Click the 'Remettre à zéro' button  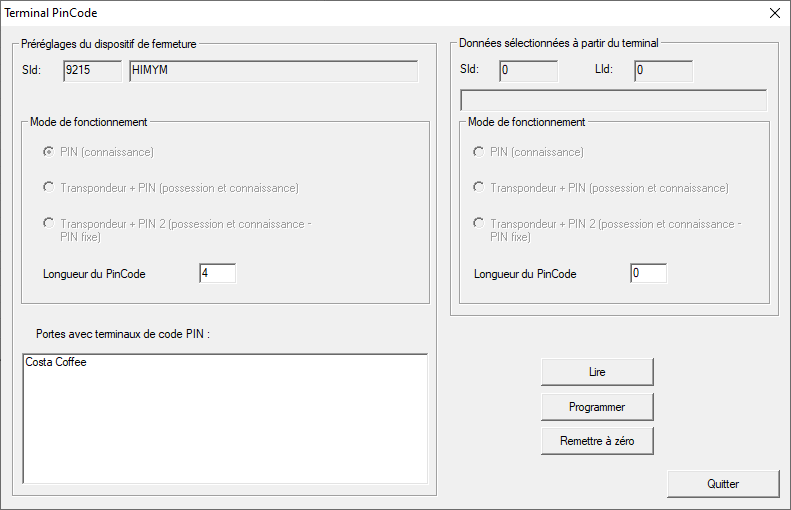coord(597,441)
